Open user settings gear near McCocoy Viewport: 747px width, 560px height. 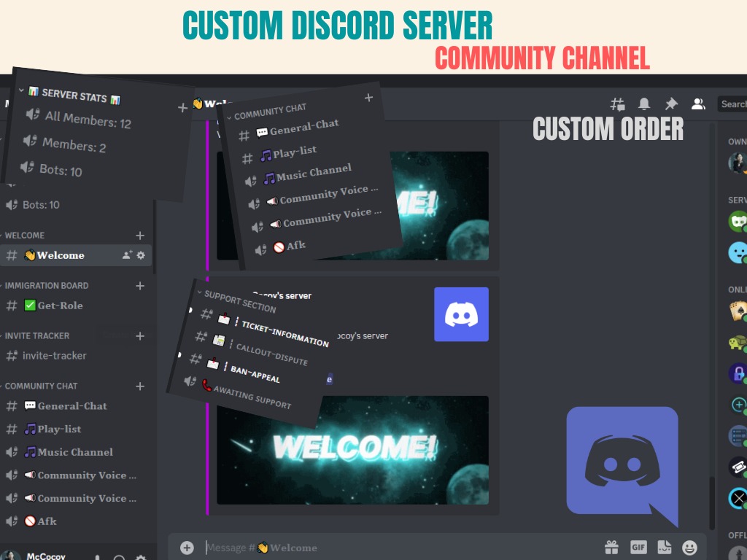(140, 556)
